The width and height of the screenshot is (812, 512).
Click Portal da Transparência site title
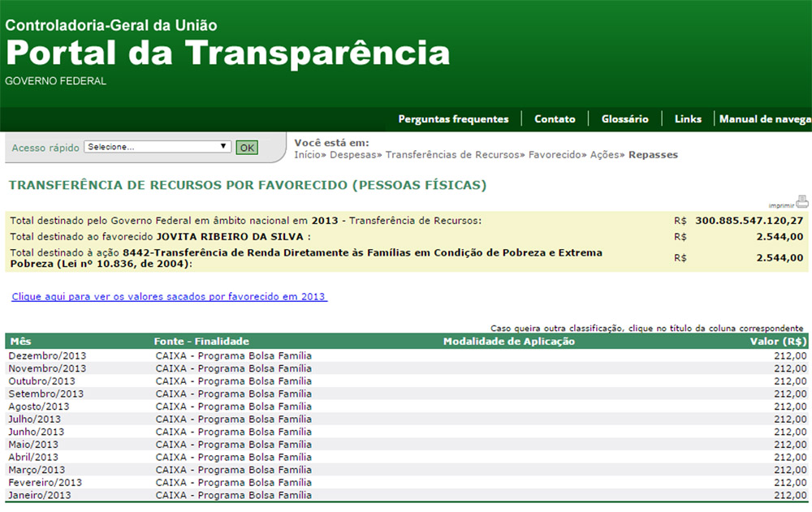228,53
